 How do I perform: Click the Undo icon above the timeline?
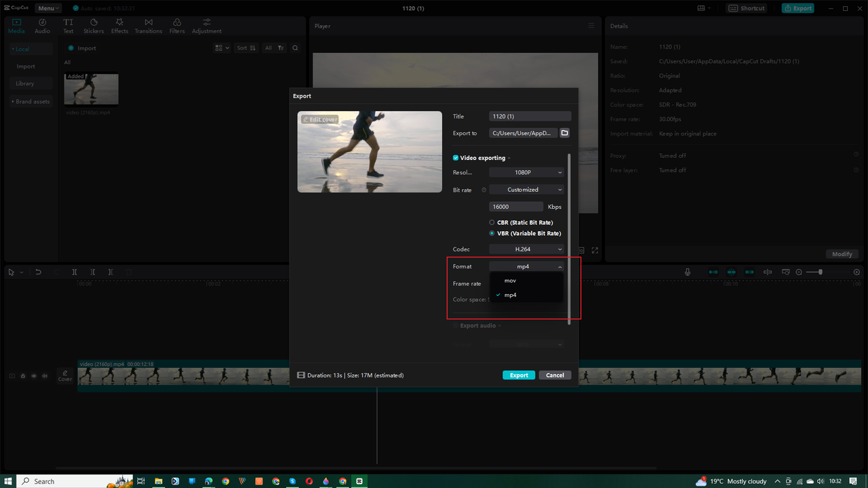click(39, 272)
